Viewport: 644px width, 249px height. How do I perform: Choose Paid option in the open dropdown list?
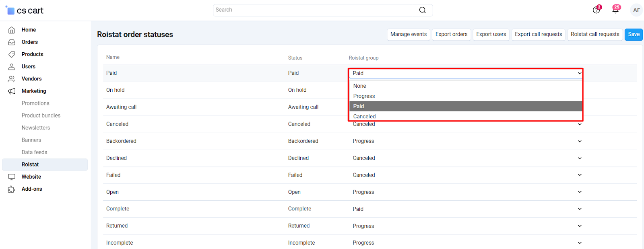(466, 106)
